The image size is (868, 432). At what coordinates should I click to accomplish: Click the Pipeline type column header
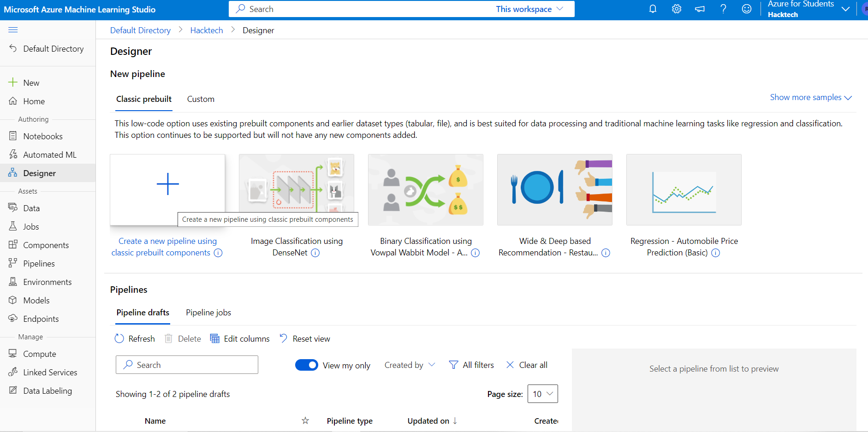350,421
